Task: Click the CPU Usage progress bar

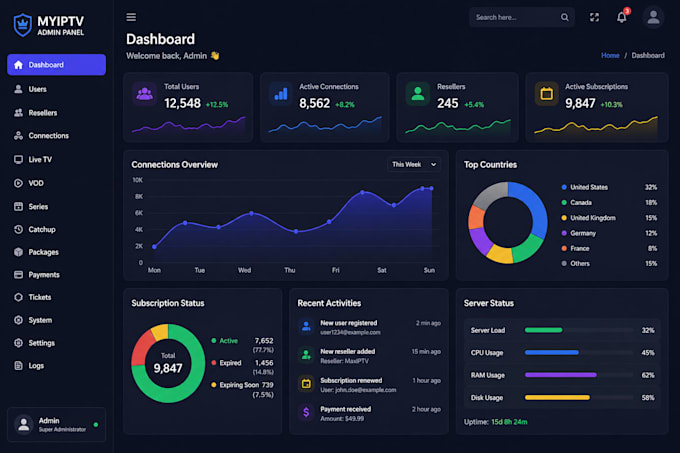Action: [579, 352]
